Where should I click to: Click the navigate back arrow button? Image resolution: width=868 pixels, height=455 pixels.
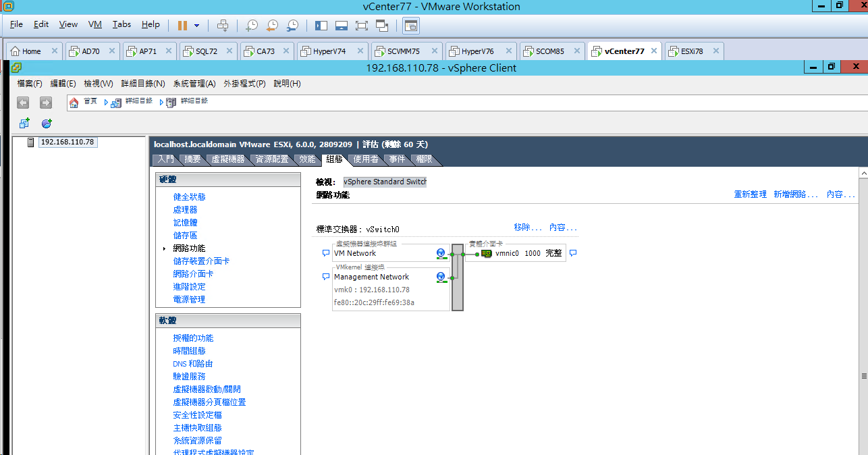pos(24,103)
